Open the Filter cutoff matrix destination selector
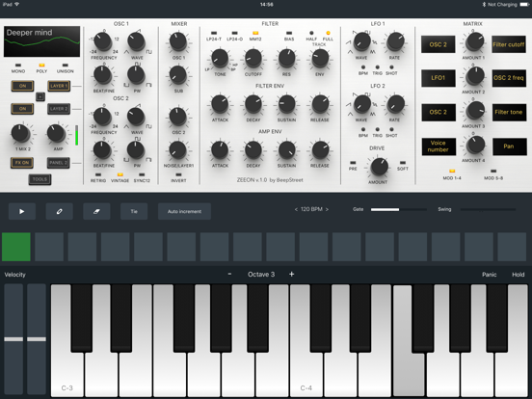Image resolution: width=532 pixels, height=399 pixels. pyautogui.click(x=509, y=44)
